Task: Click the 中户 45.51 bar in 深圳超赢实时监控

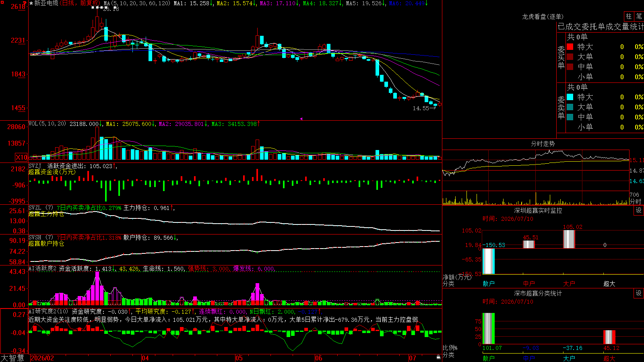Action: pos(529,245)
